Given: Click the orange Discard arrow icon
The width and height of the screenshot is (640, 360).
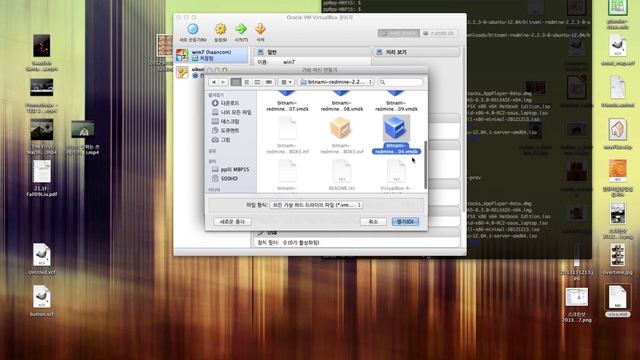Looking at the screenshot, I should 260,29.
